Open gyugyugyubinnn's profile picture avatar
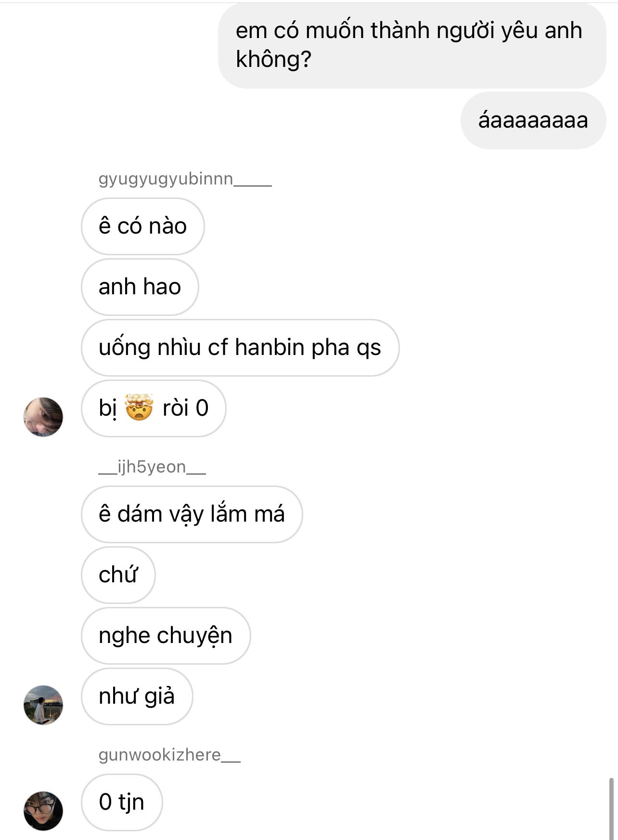 [43, 417]
